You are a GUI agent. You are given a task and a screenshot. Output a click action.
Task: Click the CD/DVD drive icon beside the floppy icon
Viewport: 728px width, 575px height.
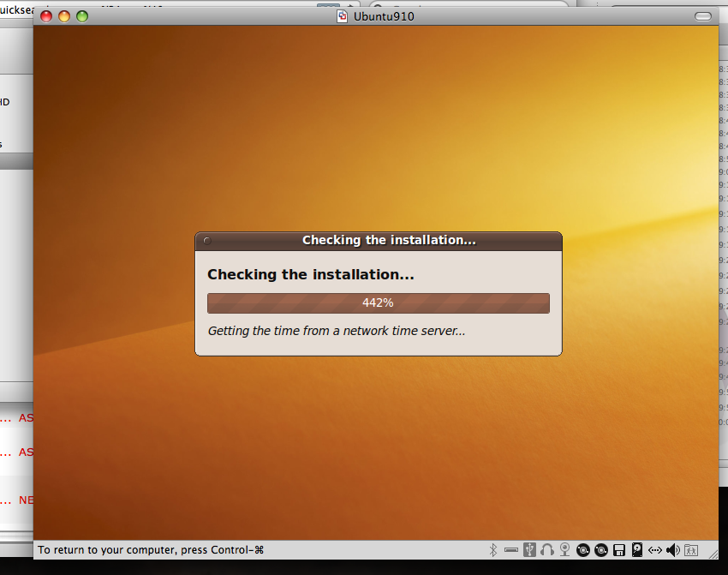point(601,550)
